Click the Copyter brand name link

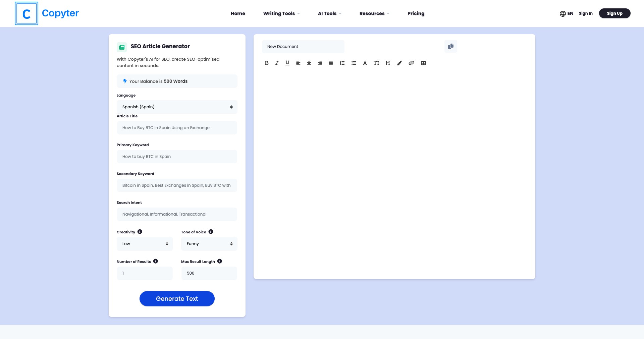[60, 13]
